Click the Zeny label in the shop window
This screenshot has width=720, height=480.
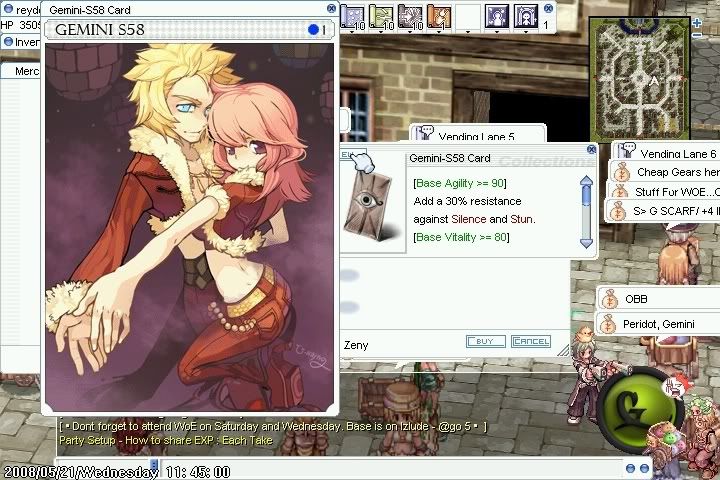(356, 345)
